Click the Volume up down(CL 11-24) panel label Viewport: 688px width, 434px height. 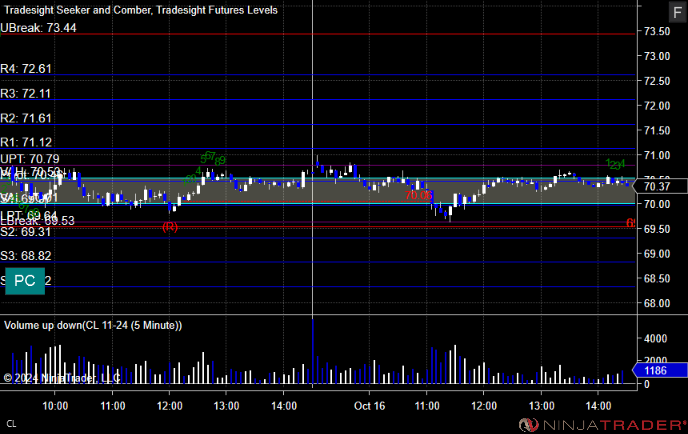tap(93, 326)
